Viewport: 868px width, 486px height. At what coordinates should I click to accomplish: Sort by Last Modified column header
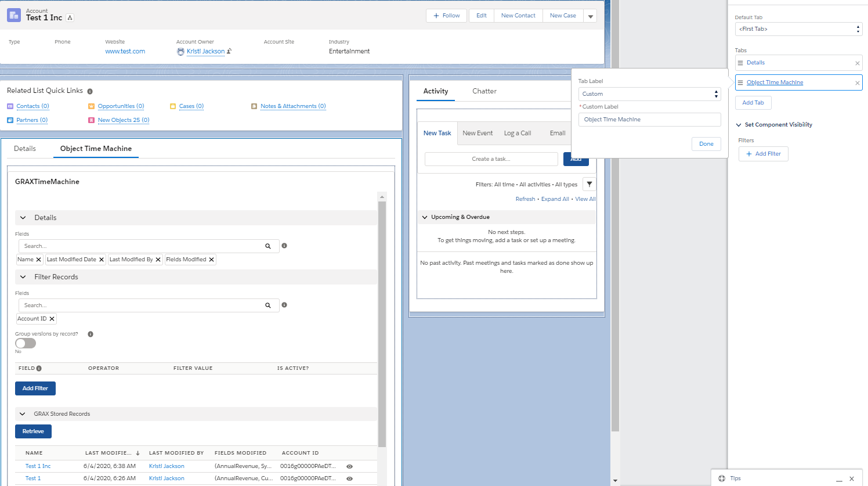coord(113,453)
